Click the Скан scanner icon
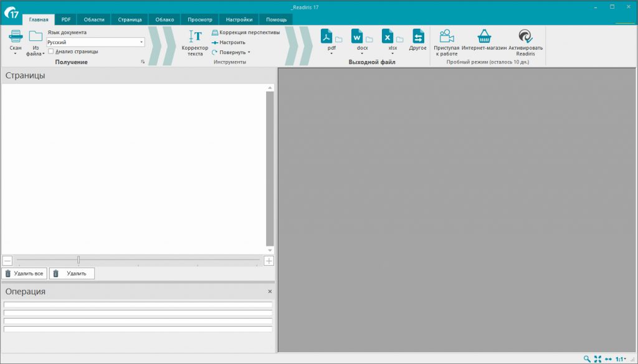Screen dimensions: 638x364 tap(16, 37)
